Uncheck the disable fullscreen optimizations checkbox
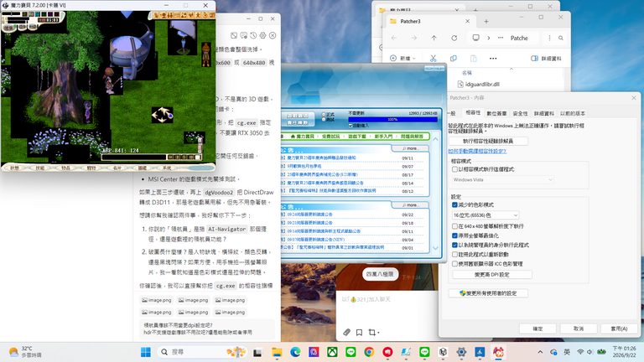The width and height of the screenshot is (644, 362). (x=454, y=235)
